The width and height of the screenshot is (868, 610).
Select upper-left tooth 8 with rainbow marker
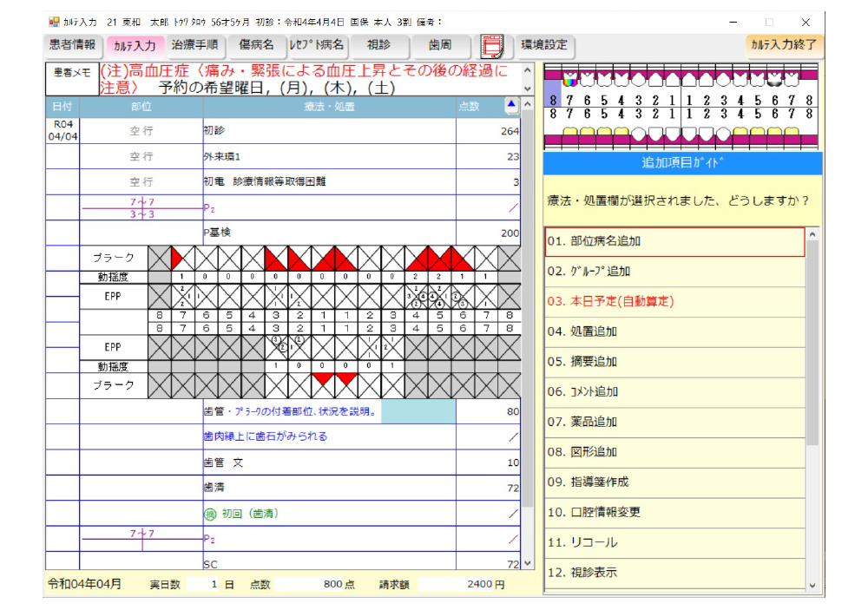(x=570, y=81)
